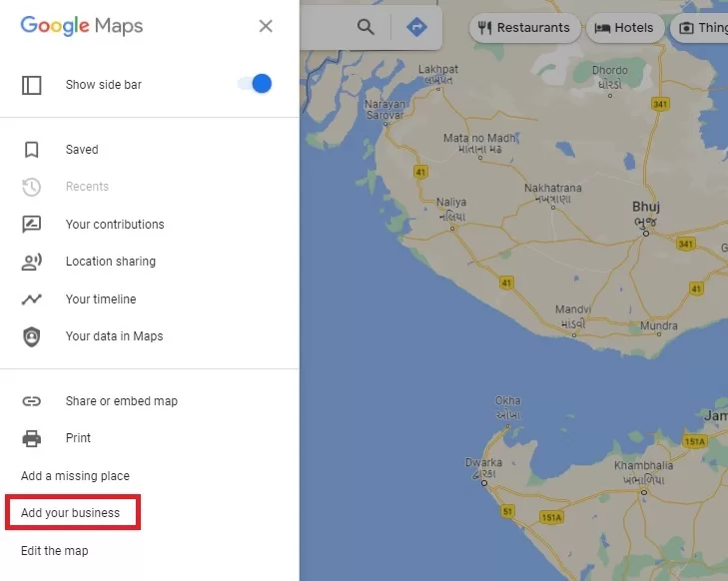This screenshot has height=581, width=728.
Task: Click the Your contributions icon
Action: tap(32, 225)
